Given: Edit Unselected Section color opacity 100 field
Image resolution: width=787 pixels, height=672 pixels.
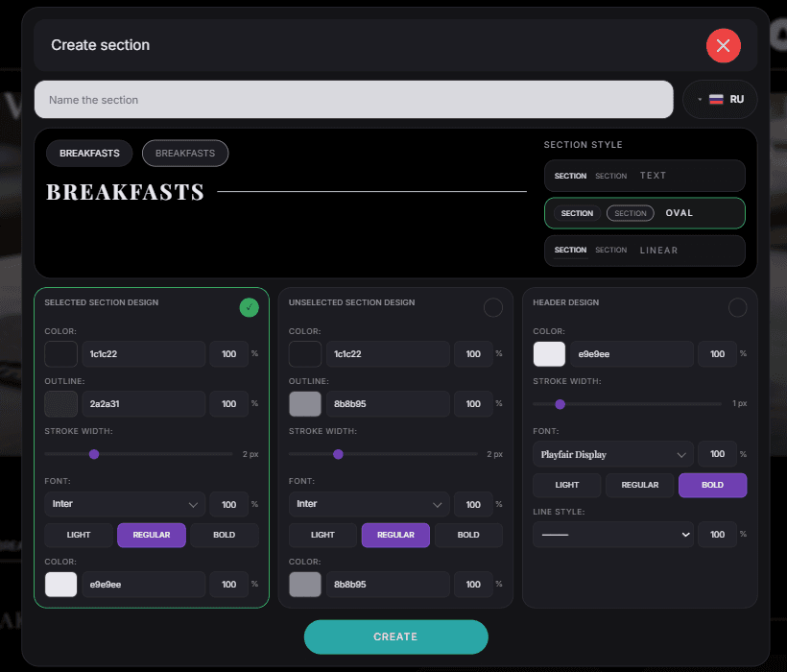Looking at the screenshot, I should point(473,354).
